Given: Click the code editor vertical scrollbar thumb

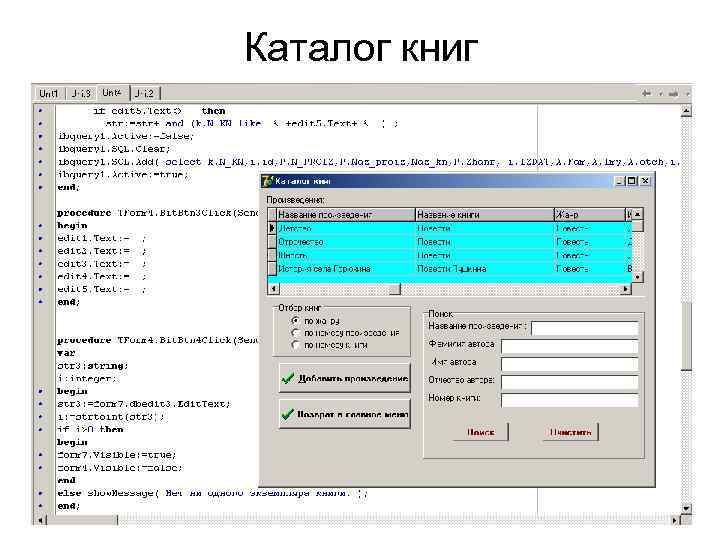Looking at the screenshot, I should (x=686, y=336).
